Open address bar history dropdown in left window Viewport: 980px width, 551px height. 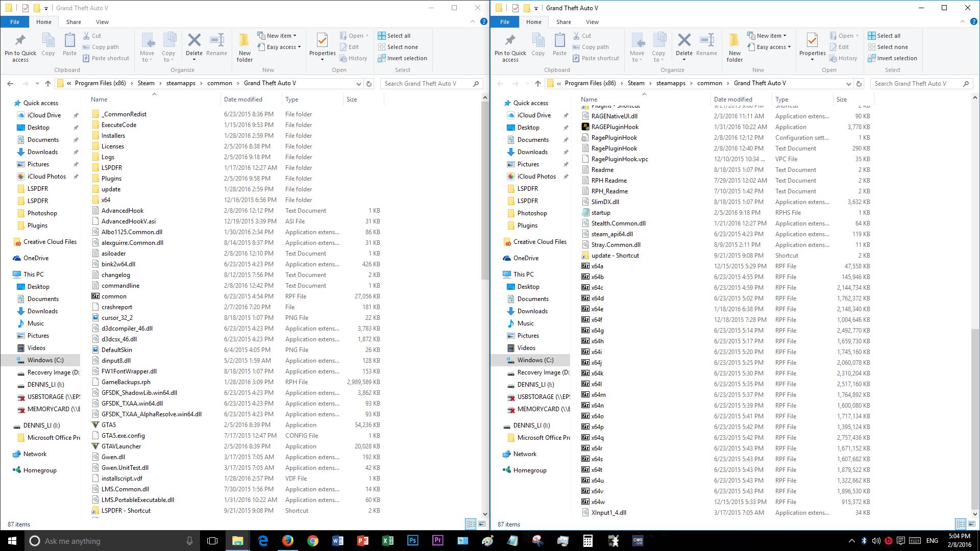358,84
